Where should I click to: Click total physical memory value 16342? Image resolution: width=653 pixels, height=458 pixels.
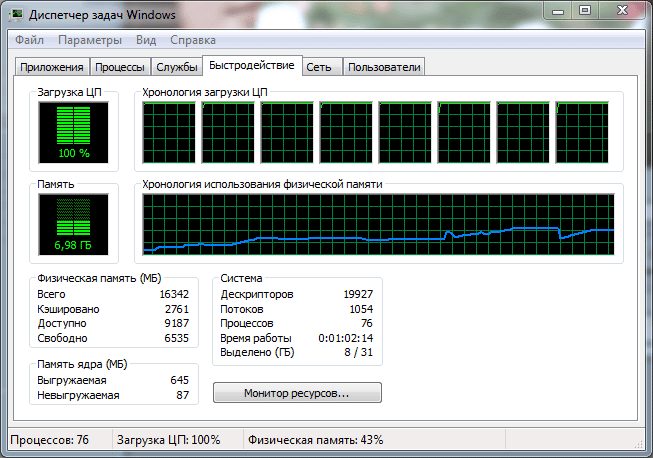point(174,294)
